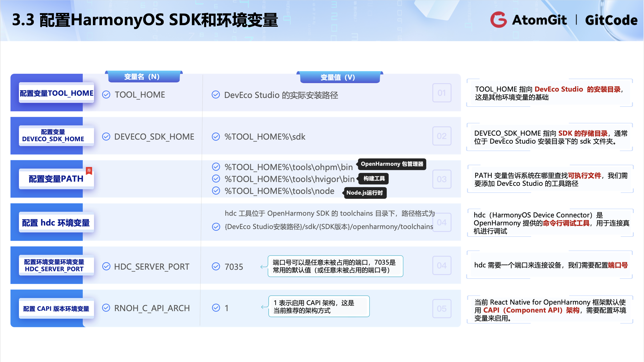Click check icon before the openharmony/toolchains path

click(216, 227)
